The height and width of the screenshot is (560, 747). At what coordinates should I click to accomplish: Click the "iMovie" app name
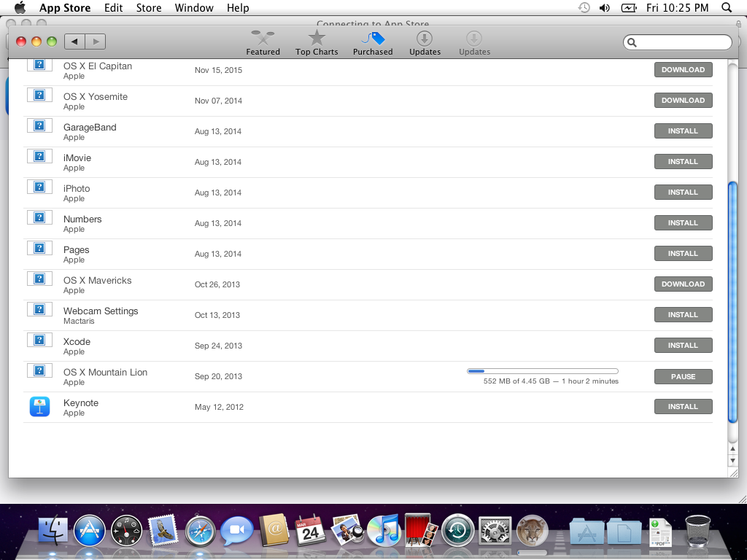point(77,157)
